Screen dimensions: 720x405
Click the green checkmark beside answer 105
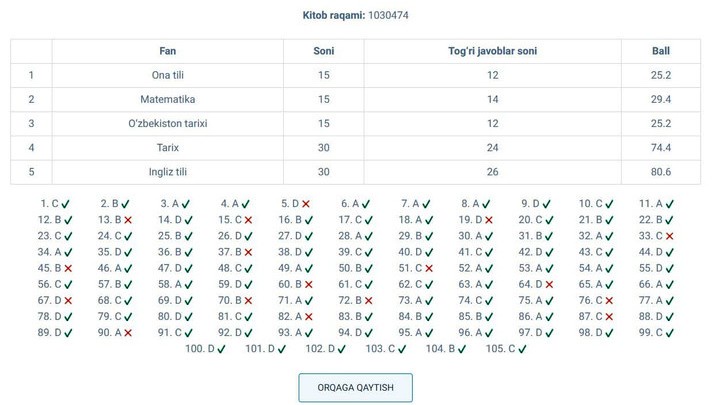click(521, 349)
